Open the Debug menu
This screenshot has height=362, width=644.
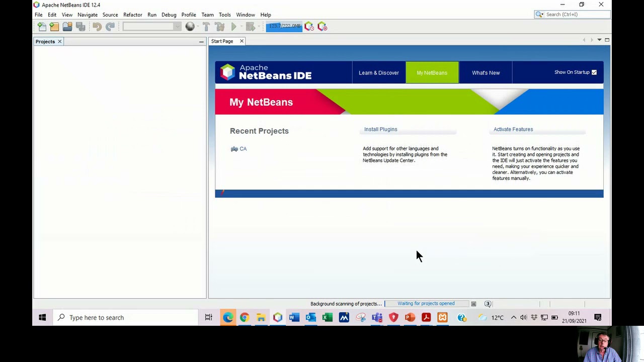tap(169, 15)
